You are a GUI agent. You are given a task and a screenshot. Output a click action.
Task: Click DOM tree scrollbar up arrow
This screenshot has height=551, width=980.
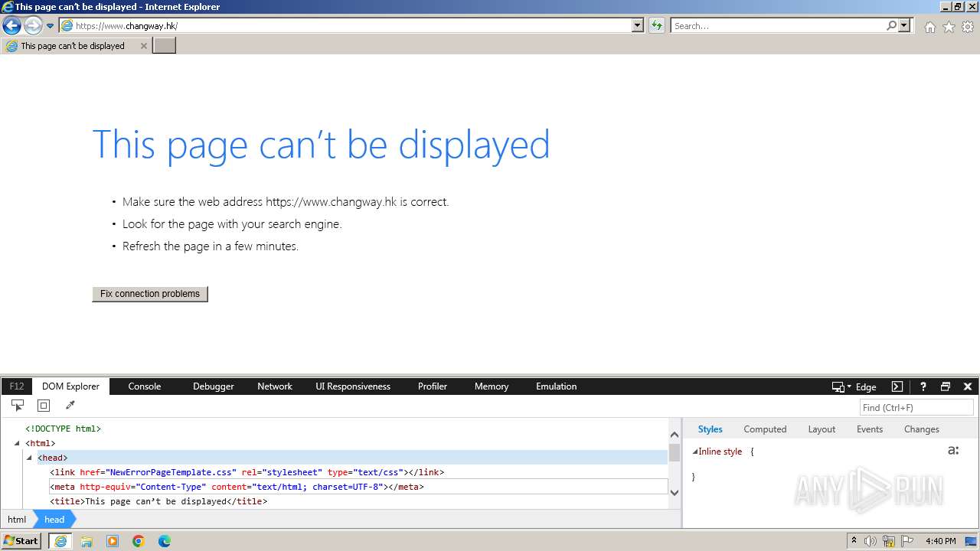tap(675, 434)
